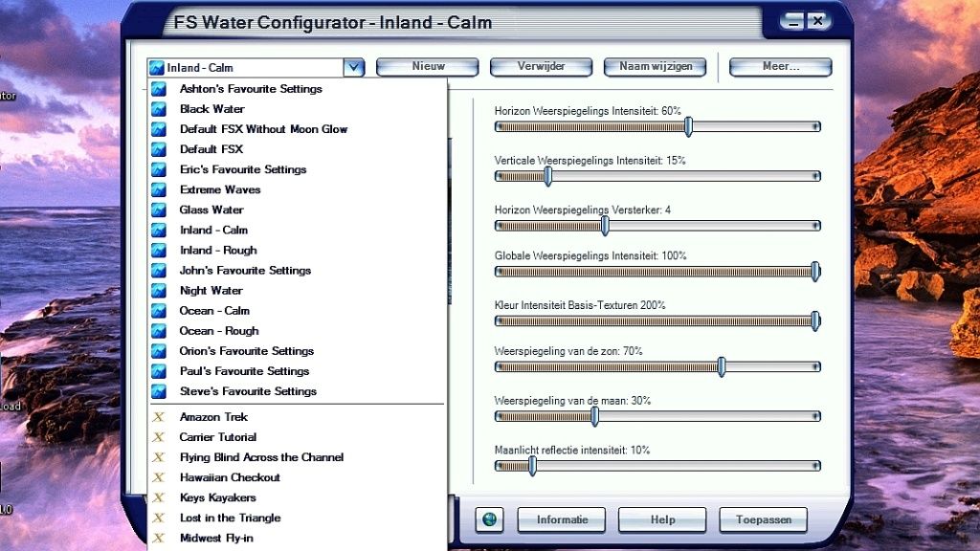The image size is (980, 551).
Task: Click the X mission icon beside Hawaiian Checkout
Action: (x=159, y=477)
